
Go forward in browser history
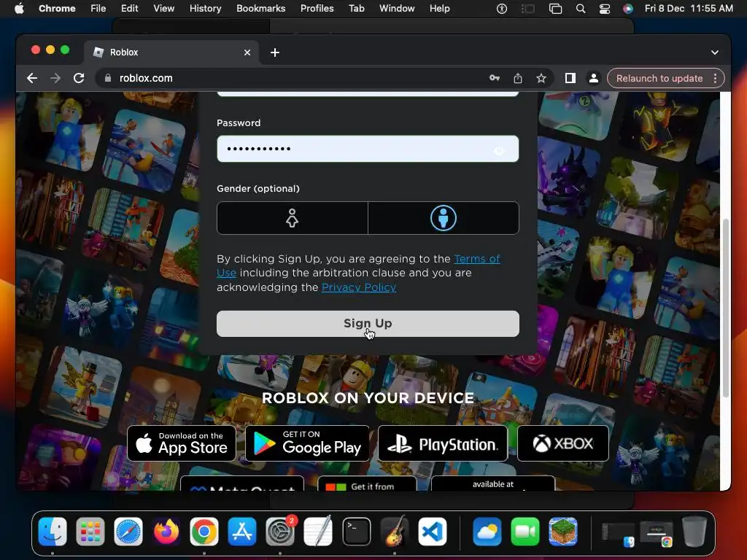(55, 78)
